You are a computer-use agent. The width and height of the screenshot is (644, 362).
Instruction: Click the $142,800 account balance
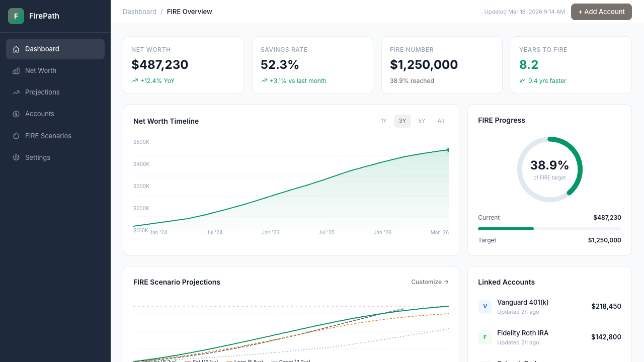coord(606,337)
